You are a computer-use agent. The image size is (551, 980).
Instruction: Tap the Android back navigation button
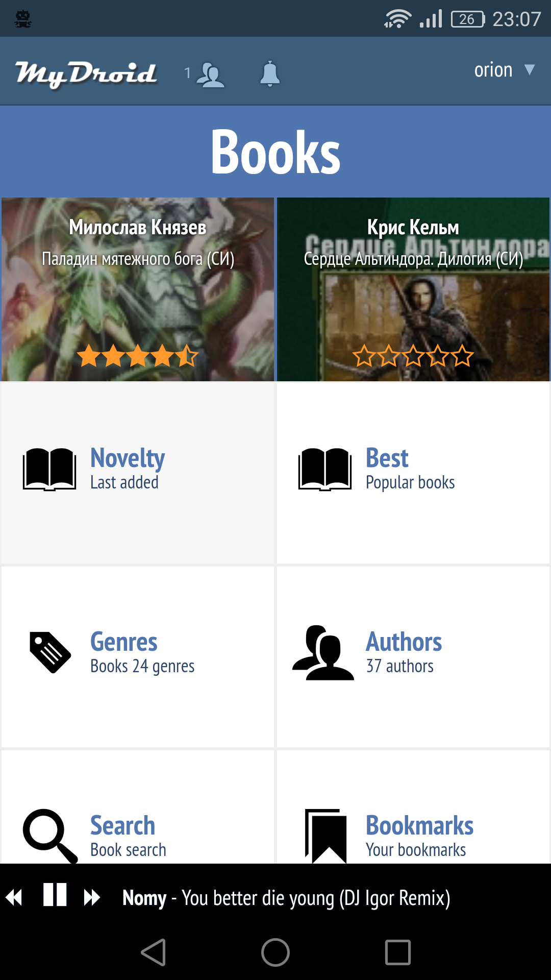(154, 952)
